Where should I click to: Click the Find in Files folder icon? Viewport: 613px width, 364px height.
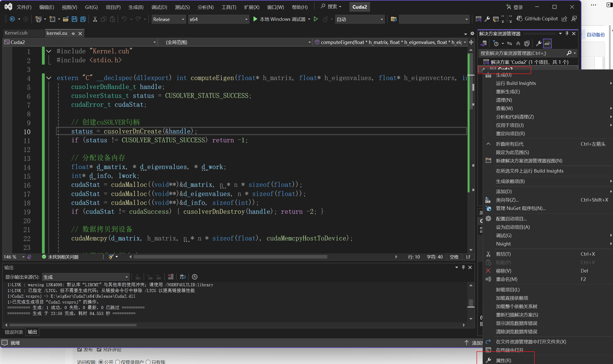pyautogui.click(x=394, y=19)
